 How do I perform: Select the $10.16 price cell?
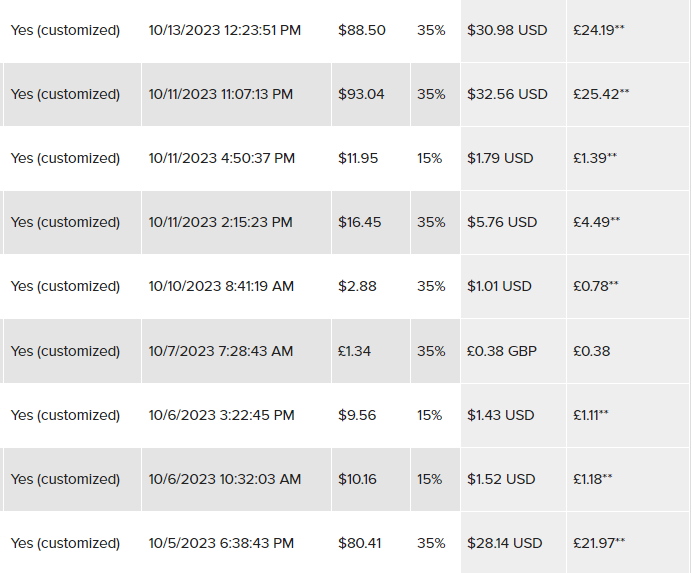(357, 479)
